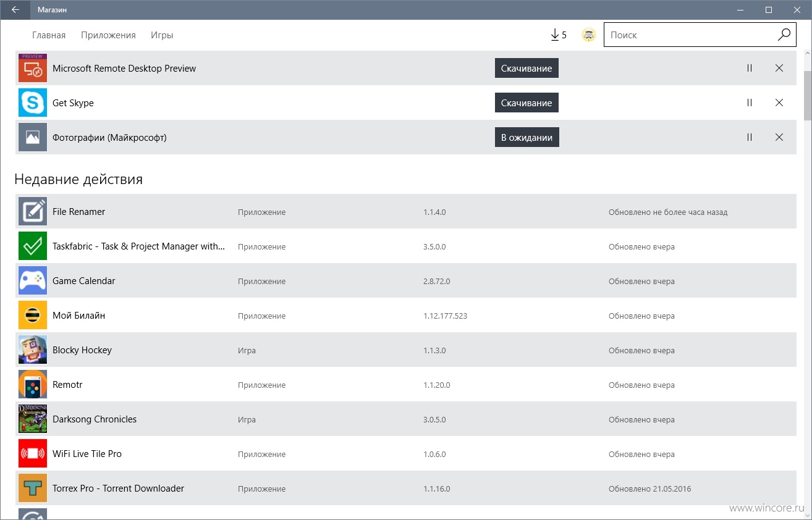Image resolution: width=812 pixels, height=520 pixels.
Task: Switch to the Приложения tab
Action: 108,35
